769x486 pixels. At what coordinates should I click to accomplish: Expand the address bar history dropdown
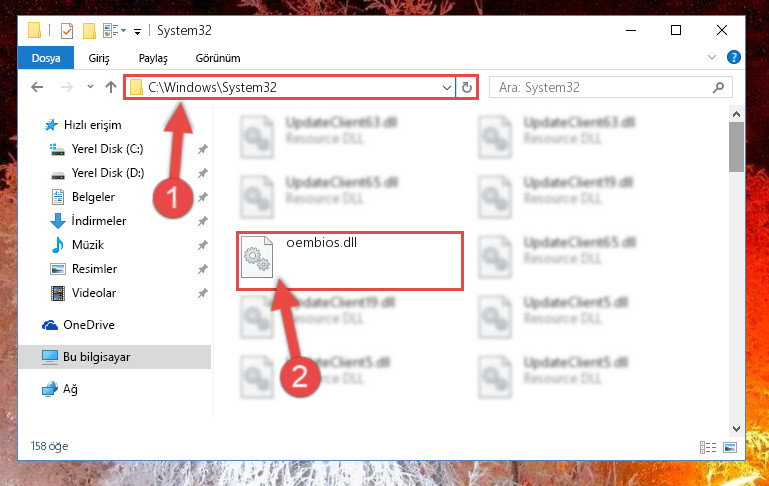[446, 88]
